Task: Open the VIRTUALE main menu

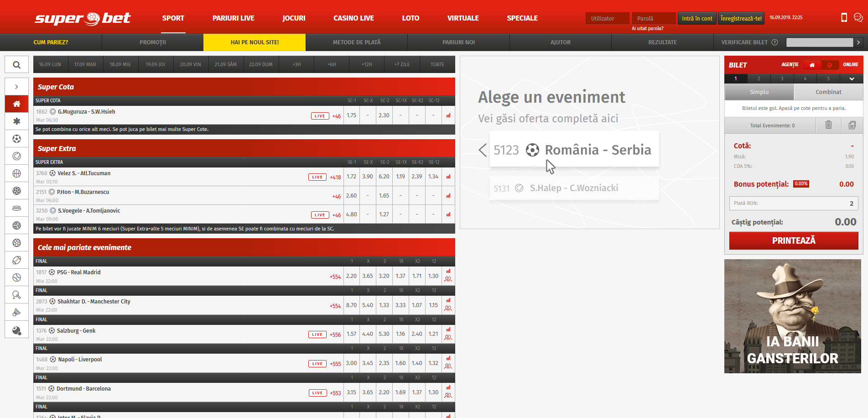Action: tap(463, 18)
